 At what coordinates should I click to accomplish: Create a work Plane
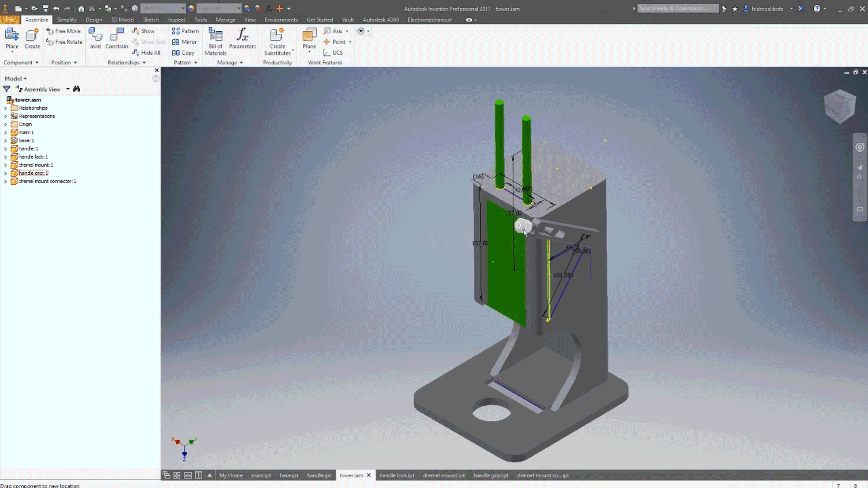309,40
